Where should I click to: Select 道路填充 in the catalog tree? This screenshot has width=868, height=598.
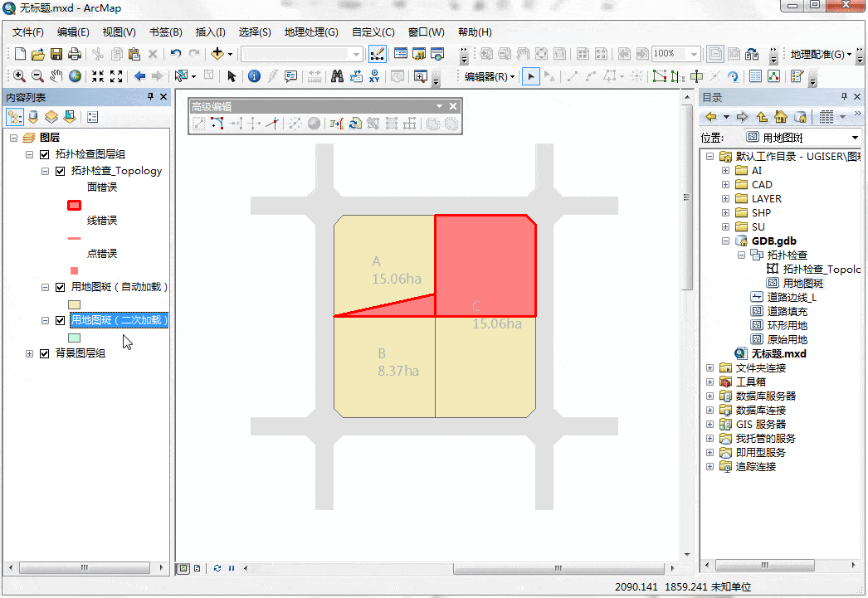click(x=787, y=312)
